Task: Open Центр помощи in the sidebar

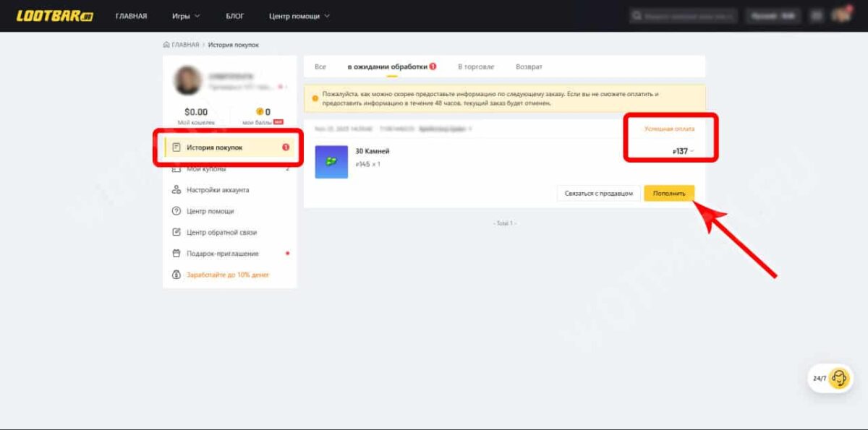Action: [x=210, y=211]
